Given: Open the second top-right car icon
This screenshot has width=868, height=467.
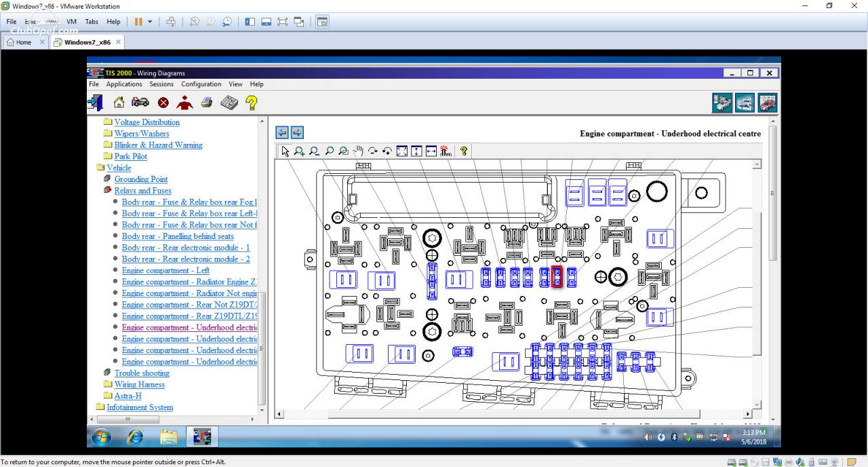Looking at the screenshot, I should 745,103.
